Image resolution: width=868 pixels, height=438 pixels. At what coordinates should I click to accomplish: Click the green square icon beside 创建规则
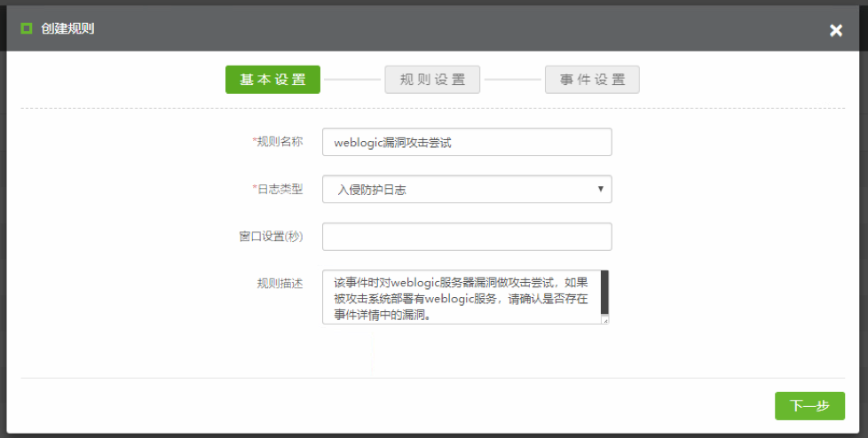pos(27,28)
